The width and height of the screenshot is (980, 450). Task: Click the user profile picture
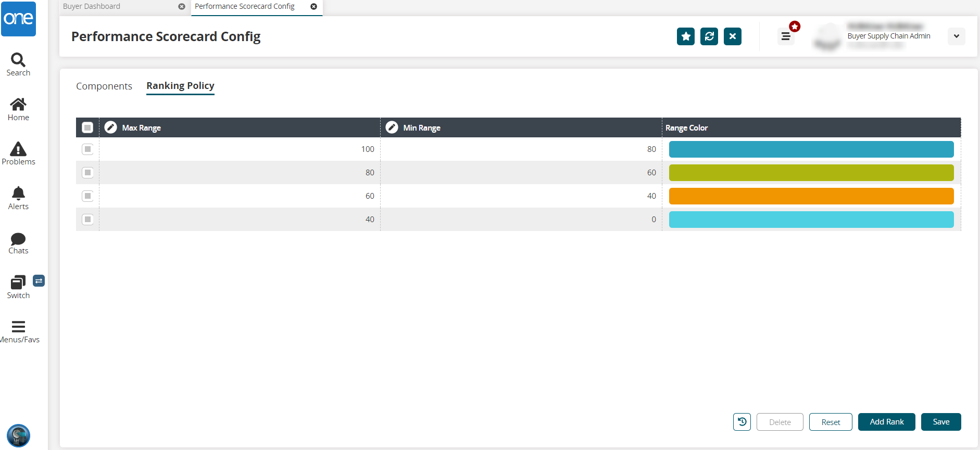click(x=827, y=36)
